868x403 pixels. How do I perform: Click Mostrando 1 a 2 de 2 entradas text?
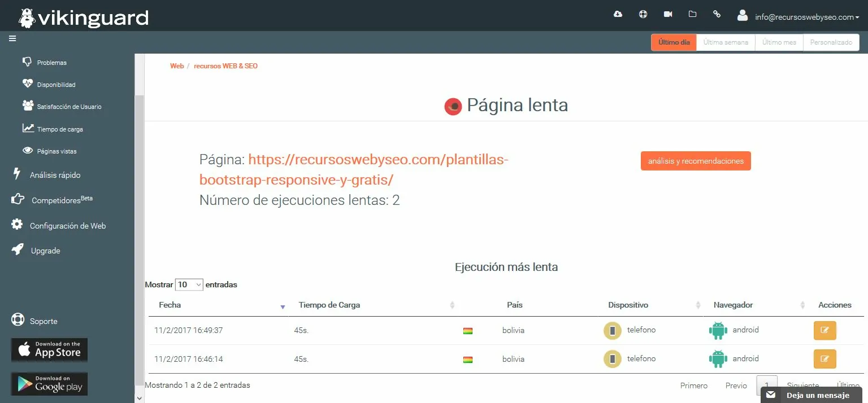coord(198,385)
